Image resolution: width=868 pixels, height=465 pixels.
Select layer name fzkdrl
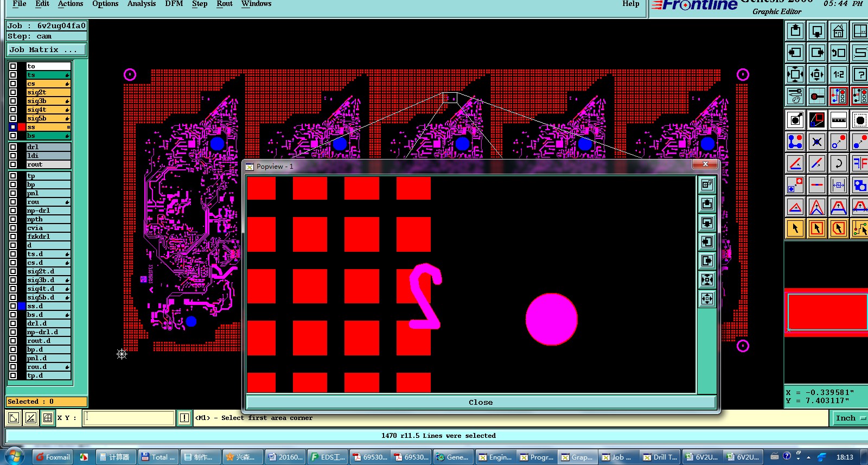tap(48, 237)
